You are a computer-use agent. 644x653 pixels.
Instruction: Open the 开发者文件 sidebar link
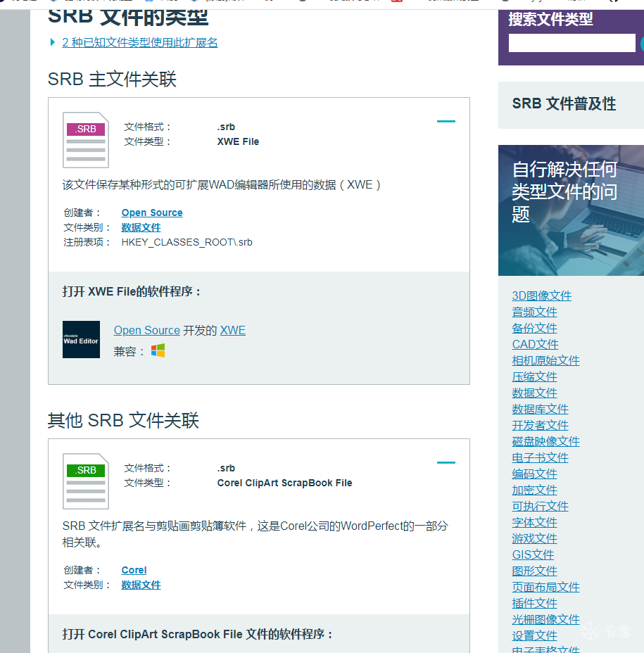pos(541,425)
